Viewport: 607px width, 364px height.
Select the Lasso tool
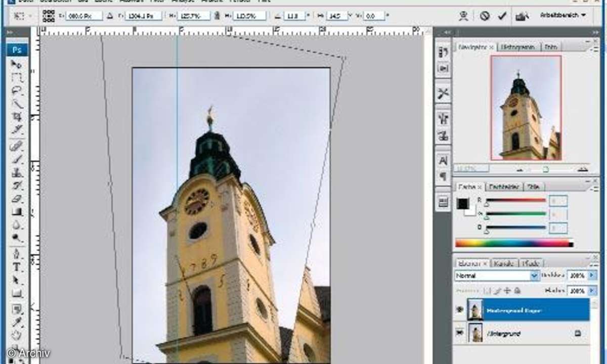[x=17, y=91]
